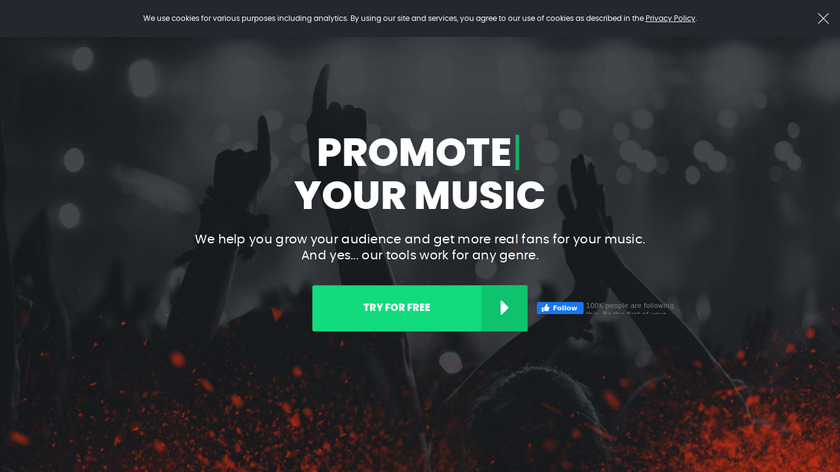The height and width of the screenshot is (472, 840).
Task: Click the word 'analytics' in cookie notice
Action: [x=330, y=18]
